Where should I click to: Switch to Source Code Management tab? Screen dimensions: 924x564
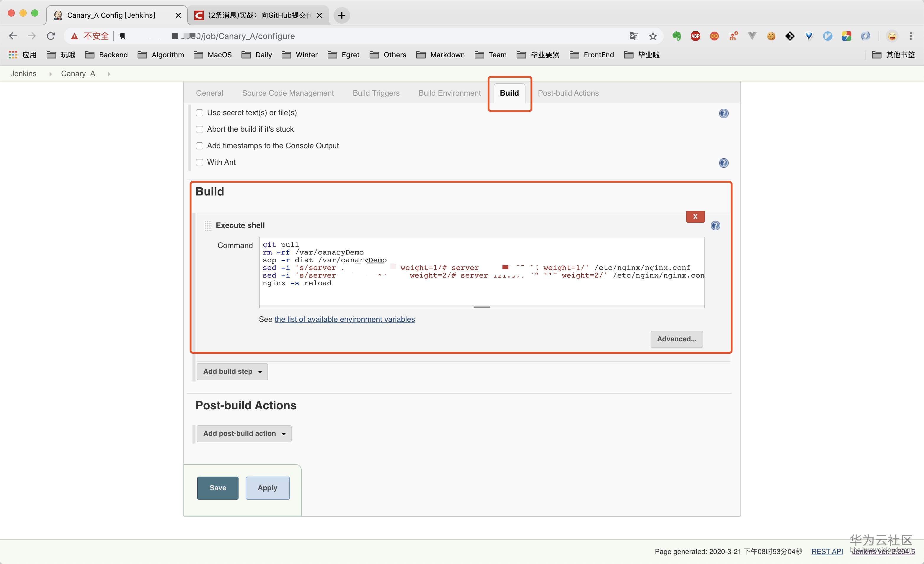tap(288, 93)
